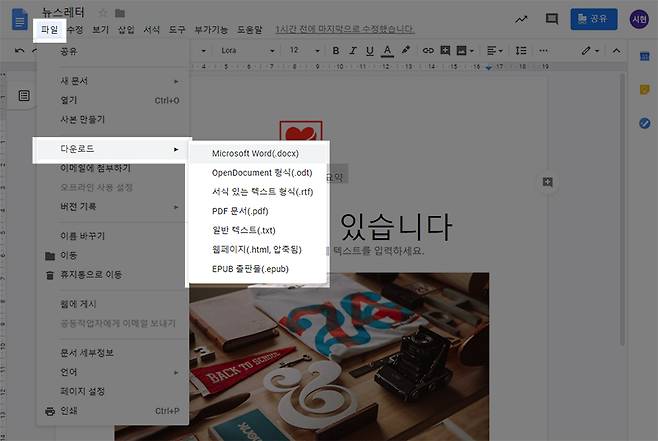Open the more toolbar options ellipsis

tap(543, 51)
